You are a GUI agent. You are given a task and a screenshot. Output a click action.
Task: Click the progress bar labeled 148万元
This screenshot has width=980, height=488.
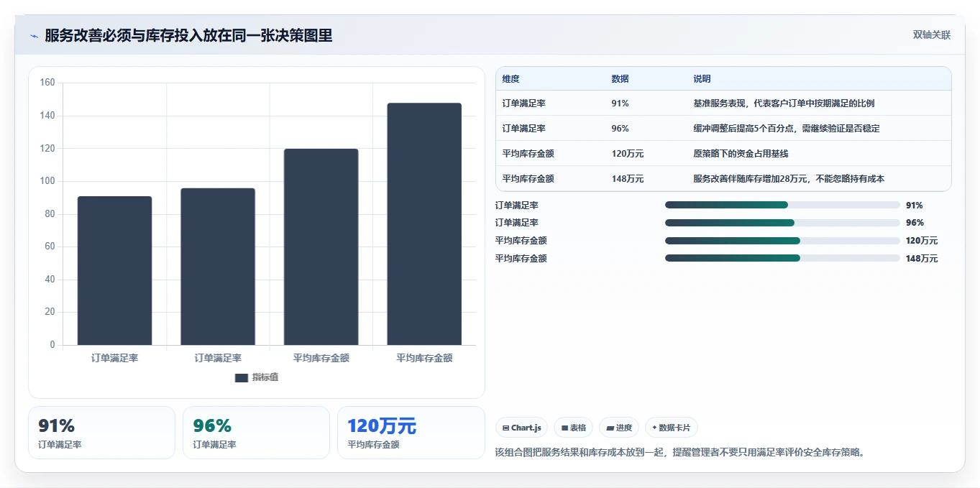coord(782,258)
